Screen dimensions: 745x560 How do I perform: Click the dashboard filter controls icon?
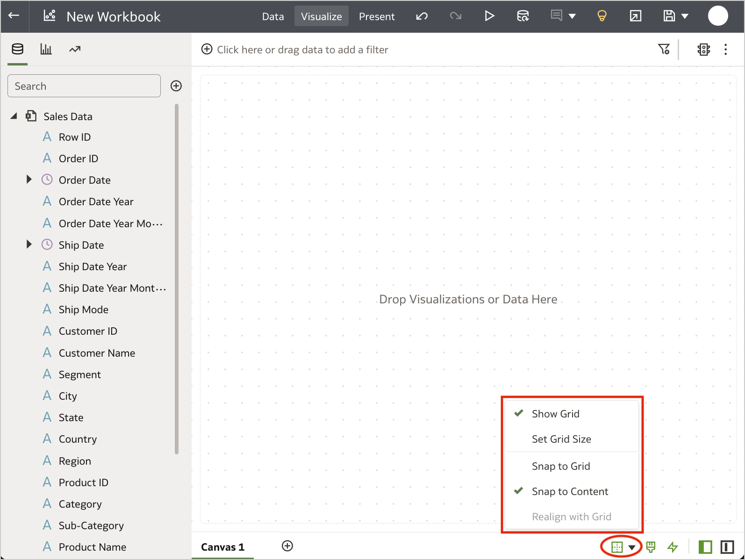[x=703, y=49]
